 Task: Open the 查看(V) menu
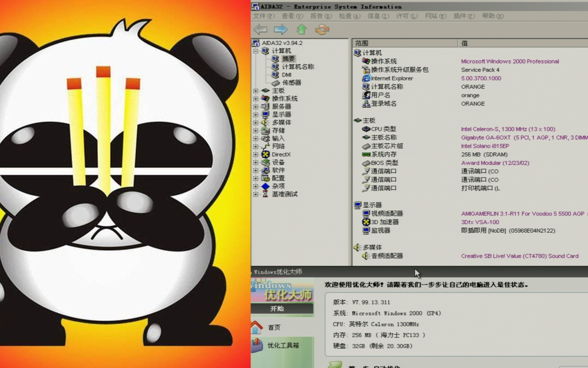[x=292, y=16]
